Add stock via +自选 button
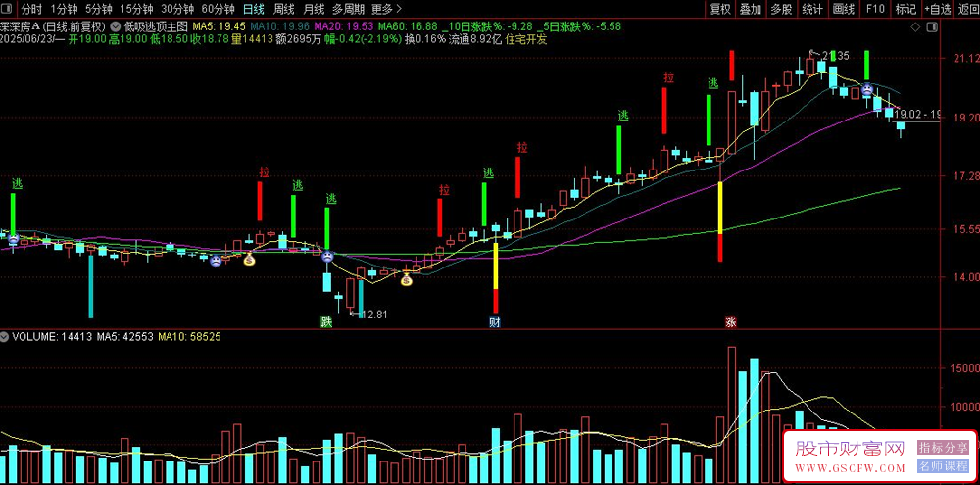 pyautogui.click(x=938, y=9)
